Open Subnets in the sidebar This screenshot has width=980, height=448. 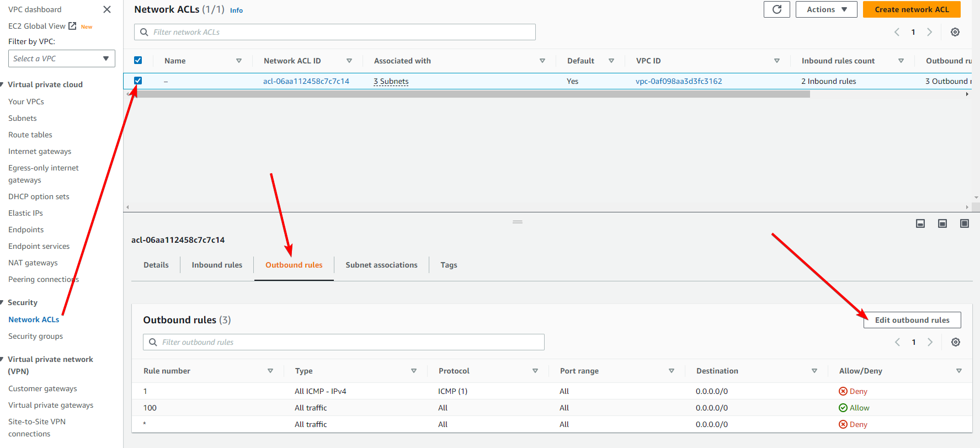point(23,118)
